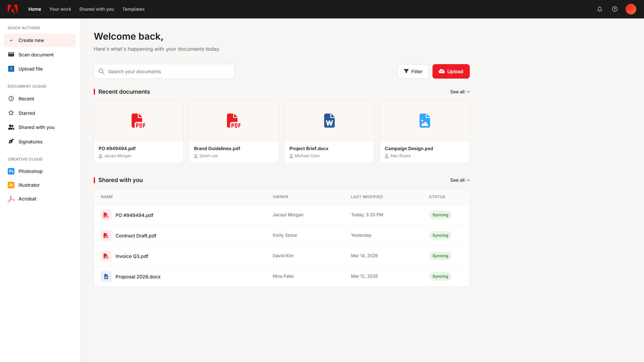644x362 pixels.
Task: Click the PDF icon in Contract Draft.pdf row
Action: point(106,235)
